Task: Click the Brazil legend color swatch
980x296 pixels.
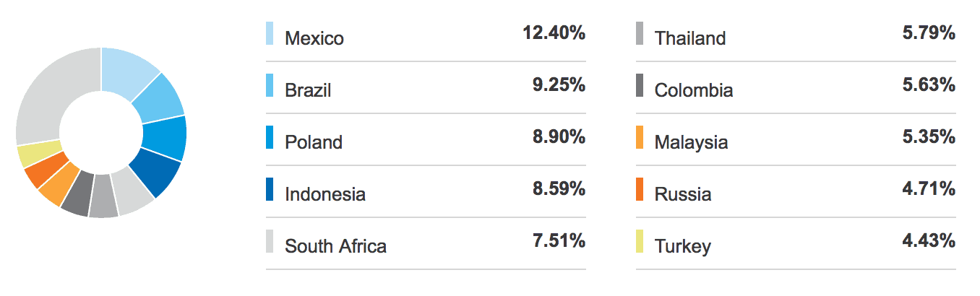Action: 270,85
